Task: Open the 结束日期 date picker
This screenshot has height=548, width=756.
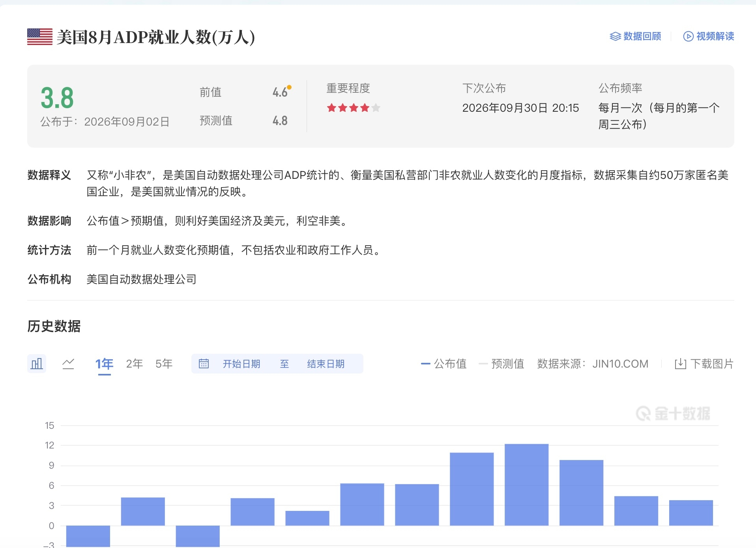Action: pyautogui.click(x=326, y=364)
